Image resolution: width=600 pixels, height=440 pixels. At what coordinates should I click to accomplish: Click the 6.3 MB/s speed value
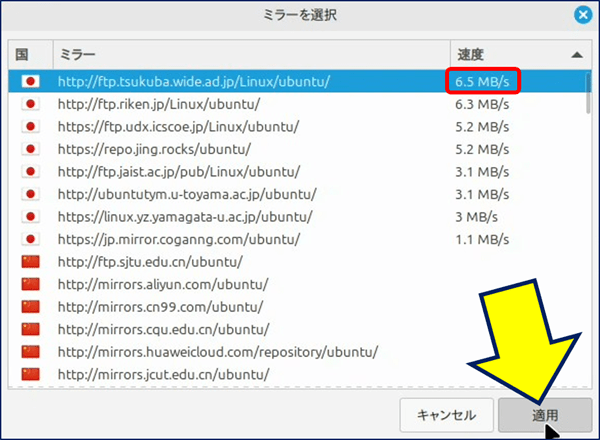coord(482,104)
